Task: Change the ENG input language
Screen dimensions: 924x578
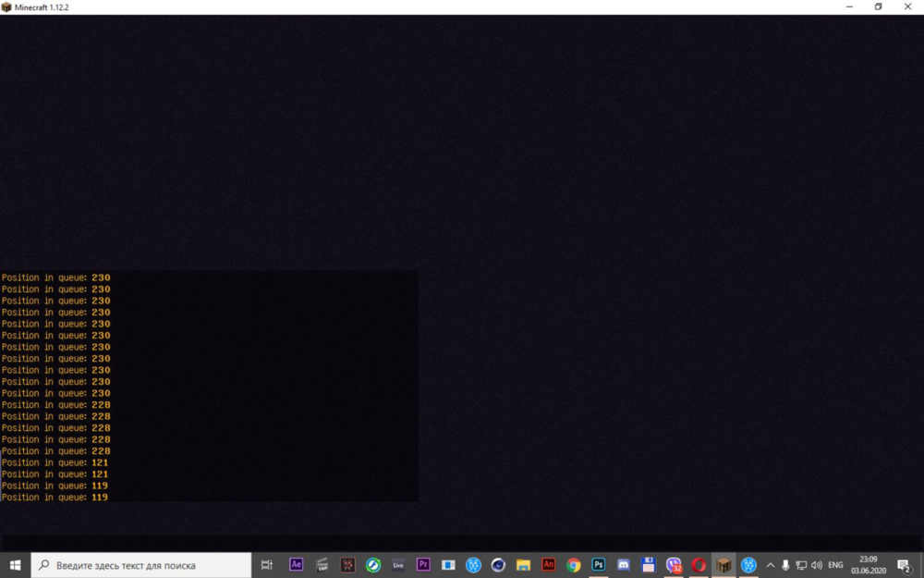Action: pos(835,565)
